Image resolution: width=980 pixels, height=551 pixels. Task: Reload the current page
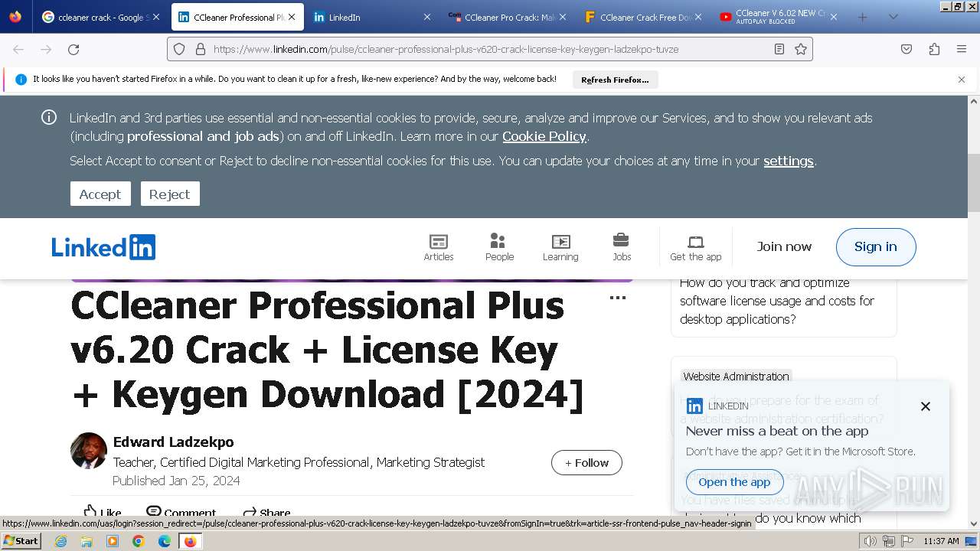pyautogui.click(x=73, y=49)
